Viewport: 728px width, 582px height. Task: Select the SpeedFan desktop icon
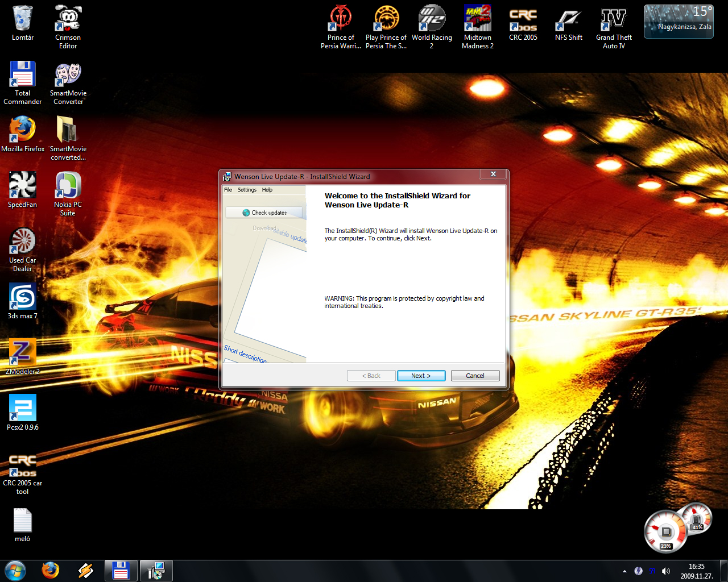pyautogui.click(x=23, y=190)
